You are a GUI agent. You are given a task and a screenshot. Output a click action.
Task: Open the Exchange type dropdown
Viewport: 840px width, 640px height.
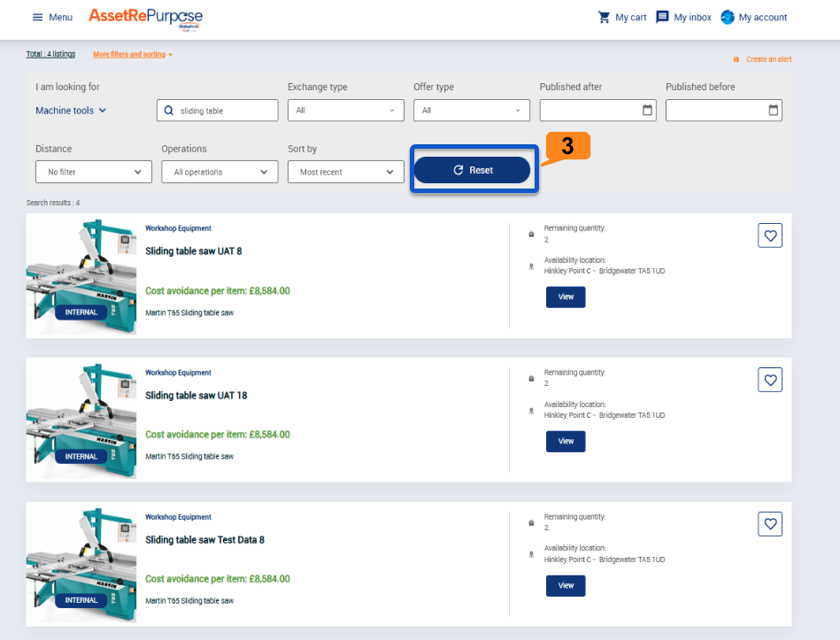click(x=345, y=111)
